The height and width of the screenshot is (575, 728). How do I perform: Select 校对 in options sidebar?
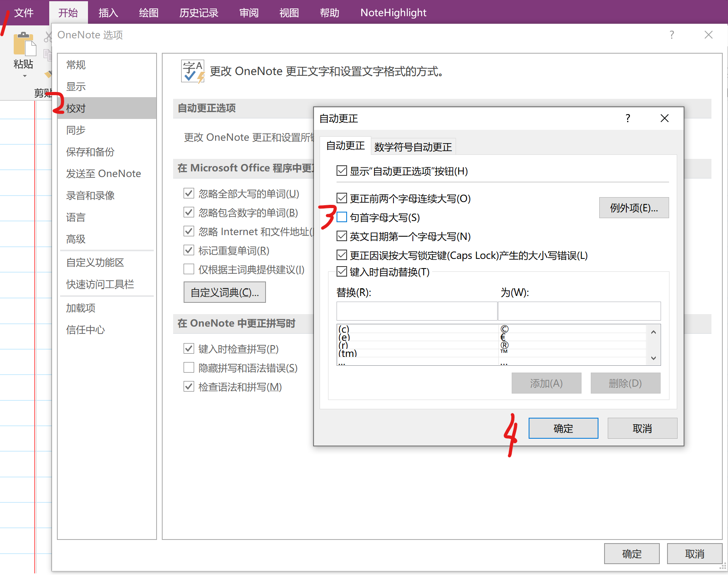click(107, 108)
